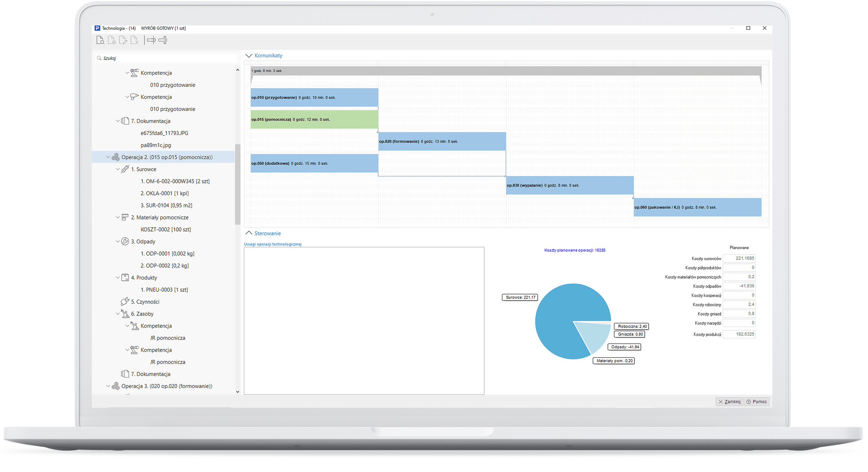Collapse the 1. Surowce branch chevron
The image size is (868, 472).
[x=118, y=169]
